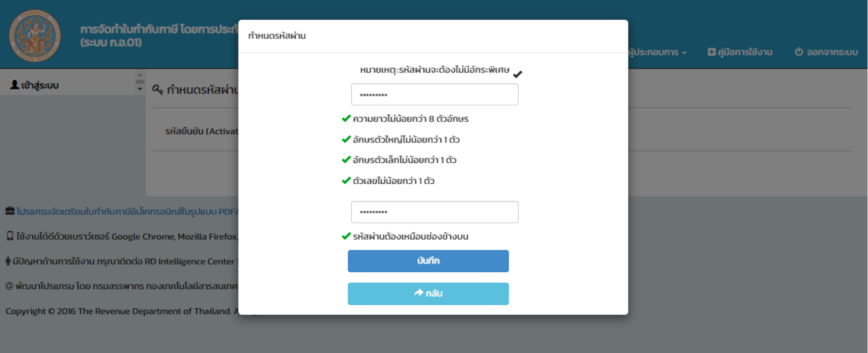Click the sidebar scroll up arrow
Viewport: 868px width, 353px height.
click(140, 75)
